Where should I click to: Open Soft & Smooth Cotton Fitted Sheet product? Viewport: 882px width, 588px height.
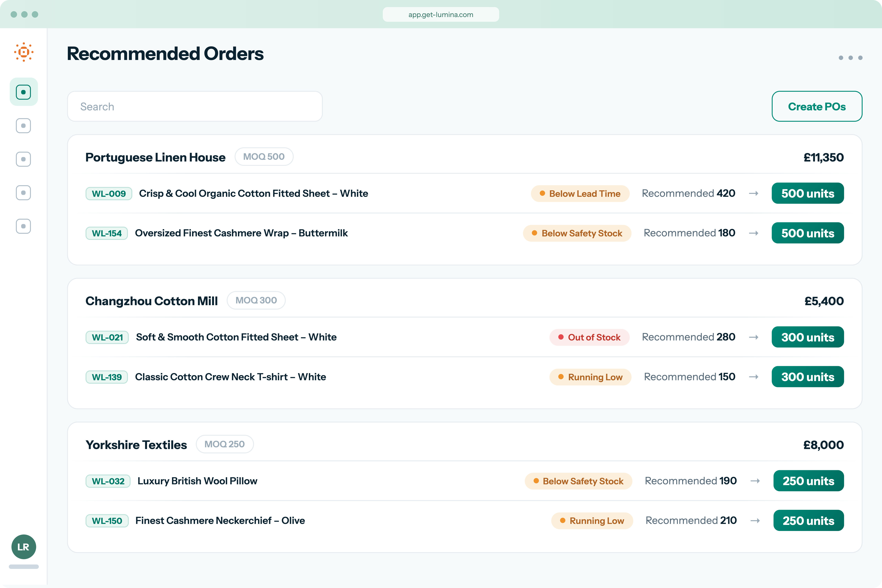[x=236, y=337]
